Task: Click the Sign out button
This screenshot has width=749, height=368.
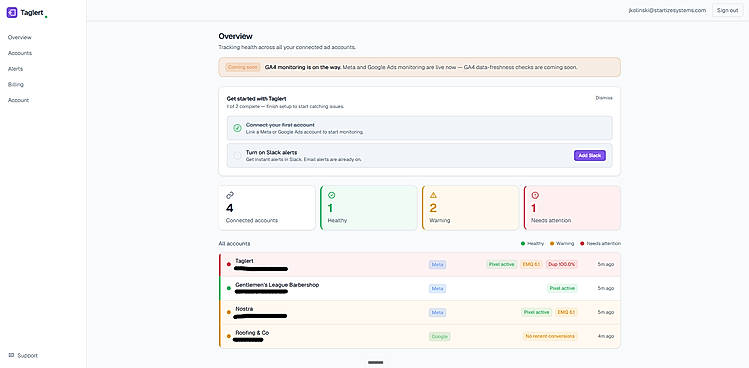Action: 728,10
